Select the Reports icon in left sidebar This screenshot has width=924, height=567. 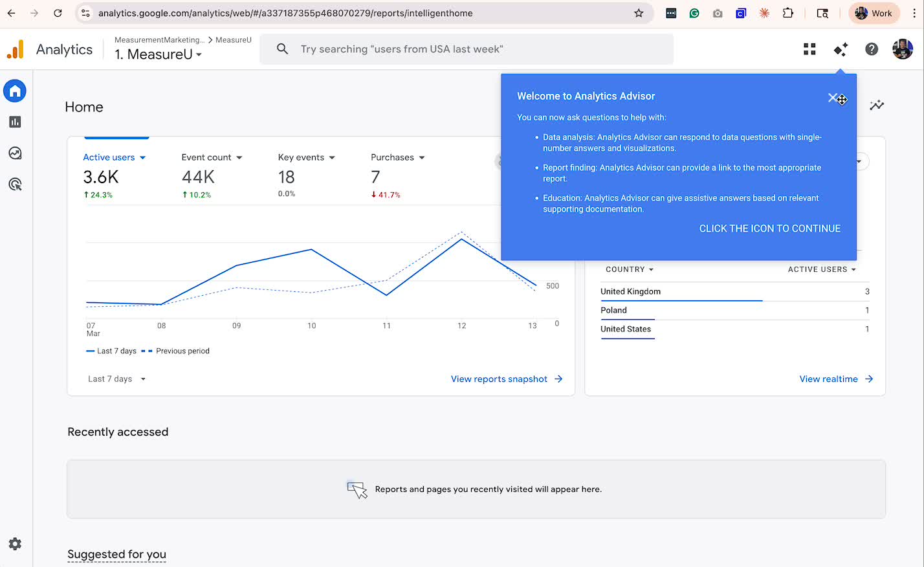[x=14, y=122]
